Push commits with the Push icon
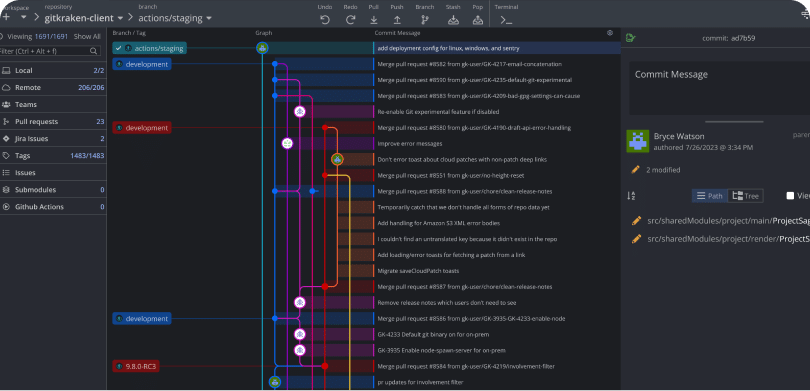 397,20
